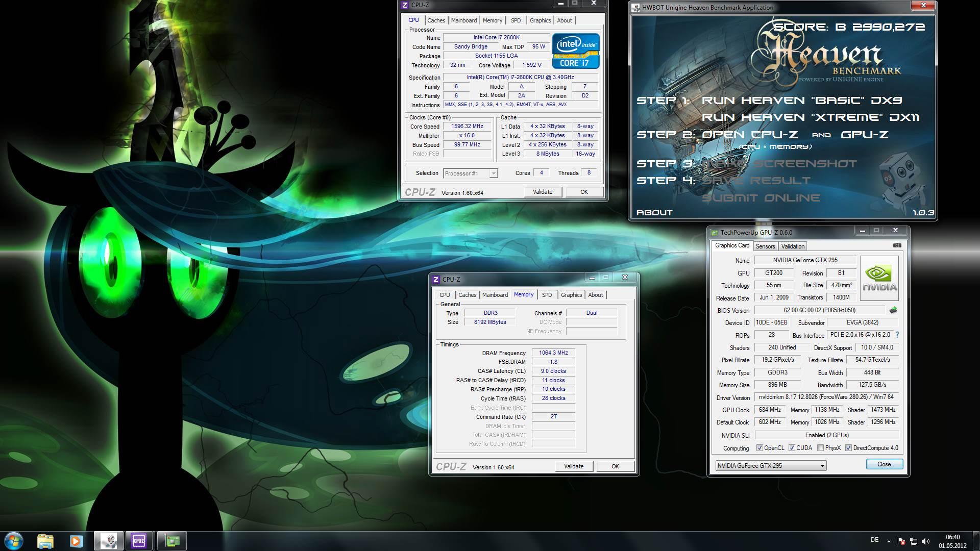Screen dimensions: 980x551
Task: Open the Processor #1 selection dropdown
Action: pos(470,173)
